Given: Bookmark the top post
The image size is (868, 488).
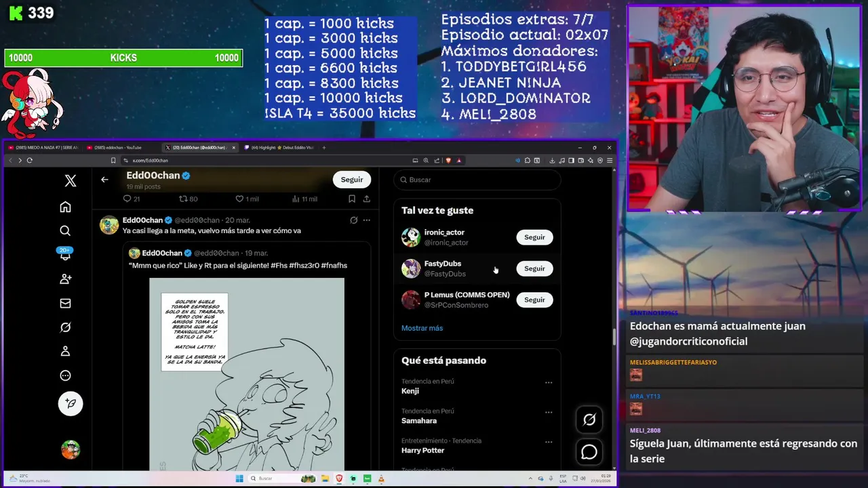Looking at the screenshot, I should tap(352, 199).
